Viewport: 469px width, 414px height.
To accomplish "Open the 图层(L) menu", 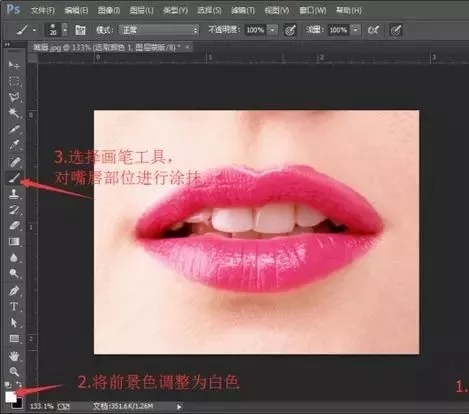I will pos(141,11).
